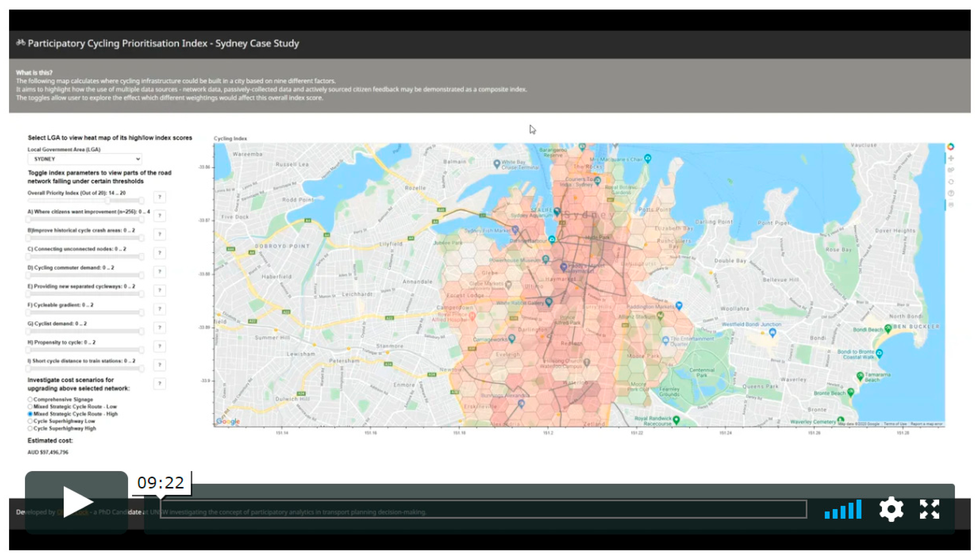
Task: Click the video progress bar
Action: pos(483,509)
